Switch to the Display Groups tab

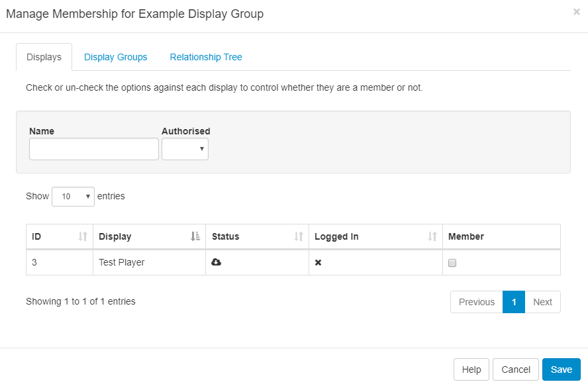pyautogui.click(x=115, y=57)
